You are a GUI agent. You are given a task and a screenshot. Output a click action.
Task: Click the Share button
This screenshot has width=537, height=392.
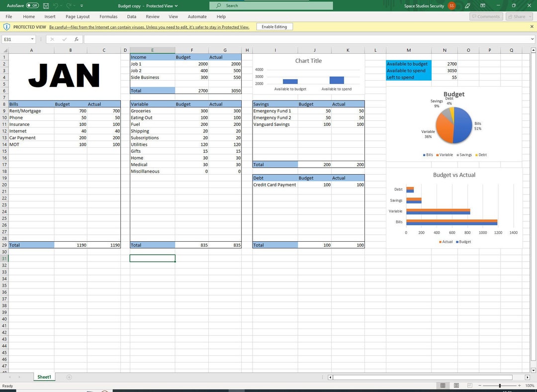[x=519, y=16]
